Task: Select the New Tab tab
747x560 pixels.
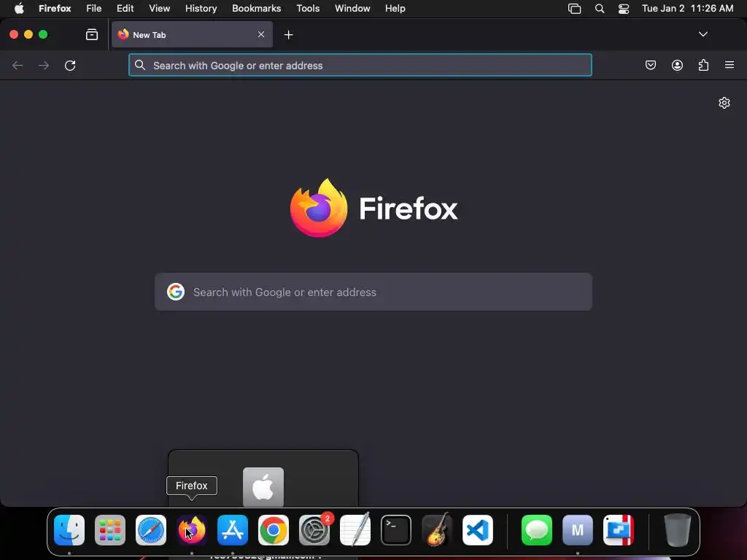Action: point(192,34)
